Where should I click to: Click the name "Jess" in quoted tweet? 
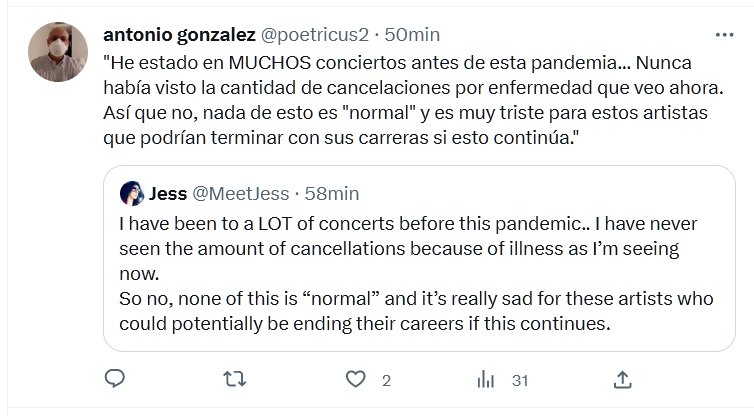pyautogui.click(x=167, y=192)
